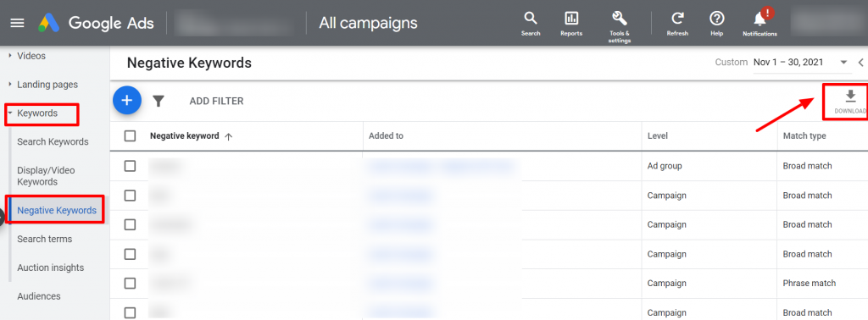Toggle the select-all header checkbox
868x320 pixels.
click(x=130, y=136)
